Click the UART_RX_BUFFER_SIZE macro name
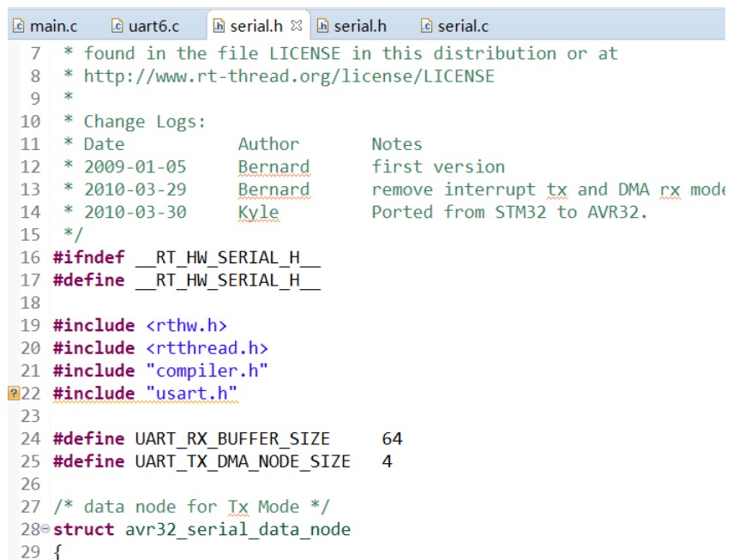This screenshot has width=733, height=560. pyautogui.click(x=232, y=439)
